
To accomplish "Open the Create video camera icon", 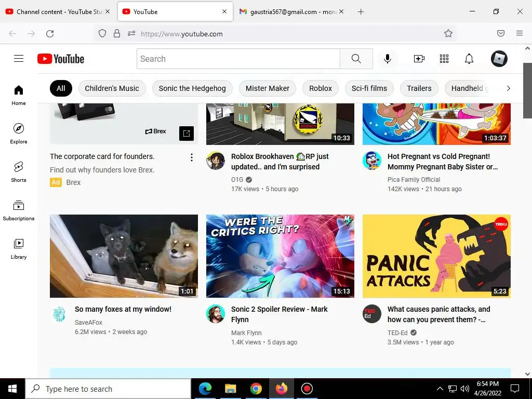I will [419, 59].
